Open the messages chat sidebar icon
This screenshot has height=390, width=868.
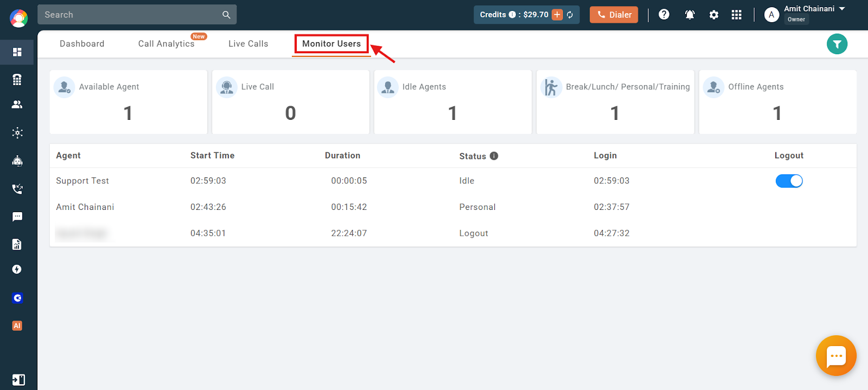17,217
